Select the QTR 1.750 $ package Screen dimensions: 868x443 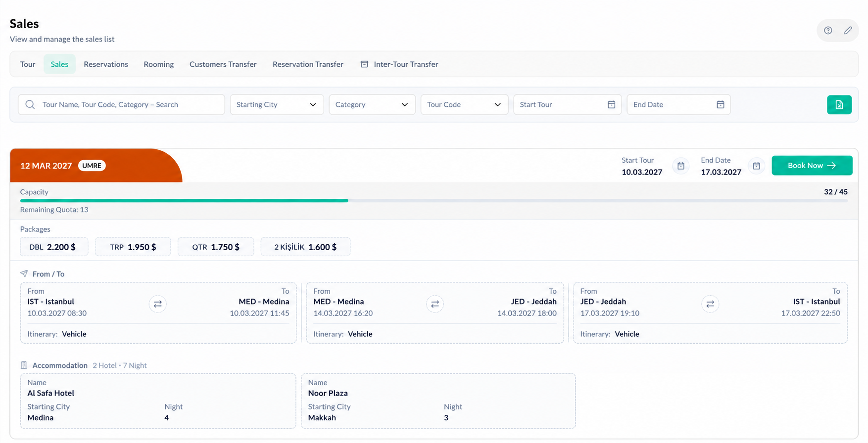pyautogui.click(x=216, y=247)
